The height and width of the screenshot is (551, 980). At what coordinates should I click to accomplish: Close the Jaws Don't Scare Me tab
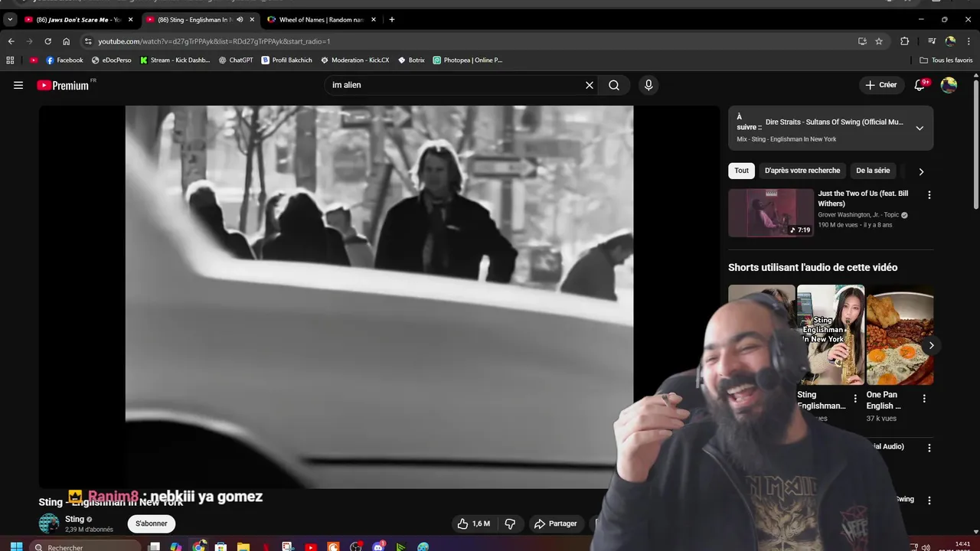coord(130,19)
